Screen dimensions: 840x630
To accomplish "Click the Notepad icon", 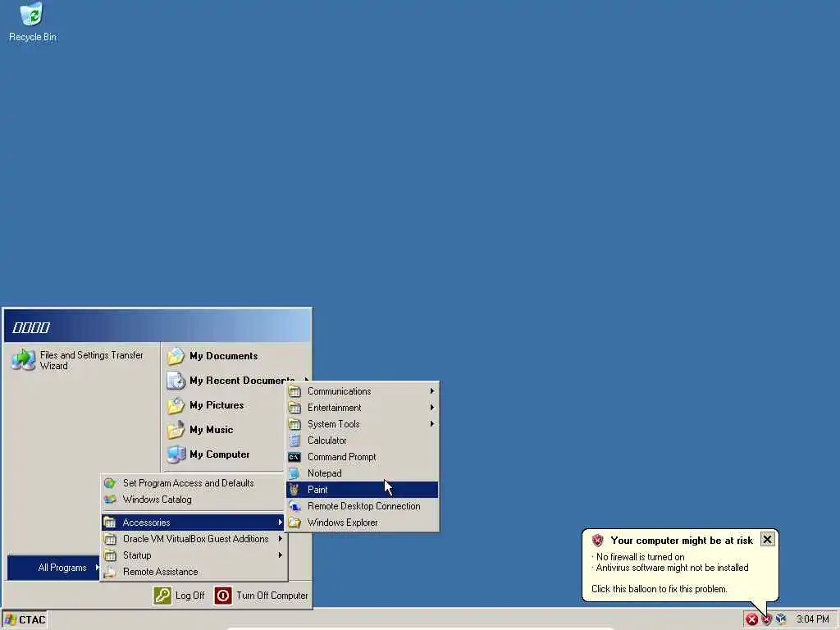I will coord(294,473).
